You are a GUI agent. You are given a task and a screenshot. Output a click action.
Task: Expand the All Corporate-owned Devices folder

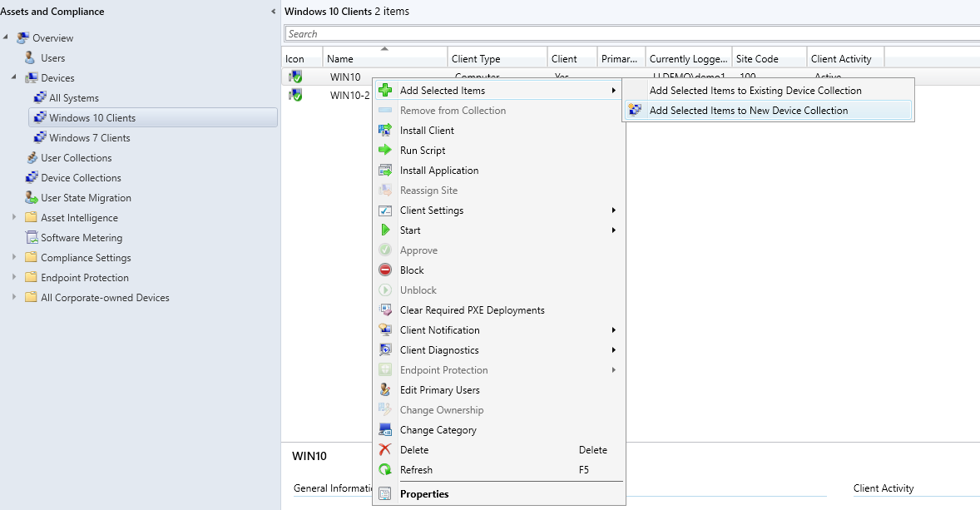(14, 297)
